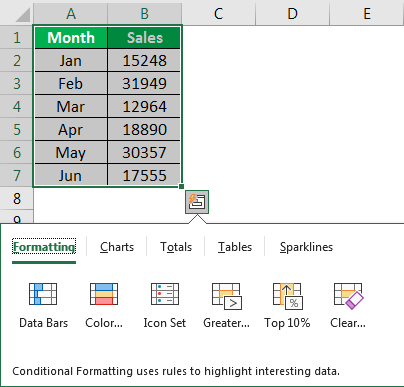Select column B header

145,14
